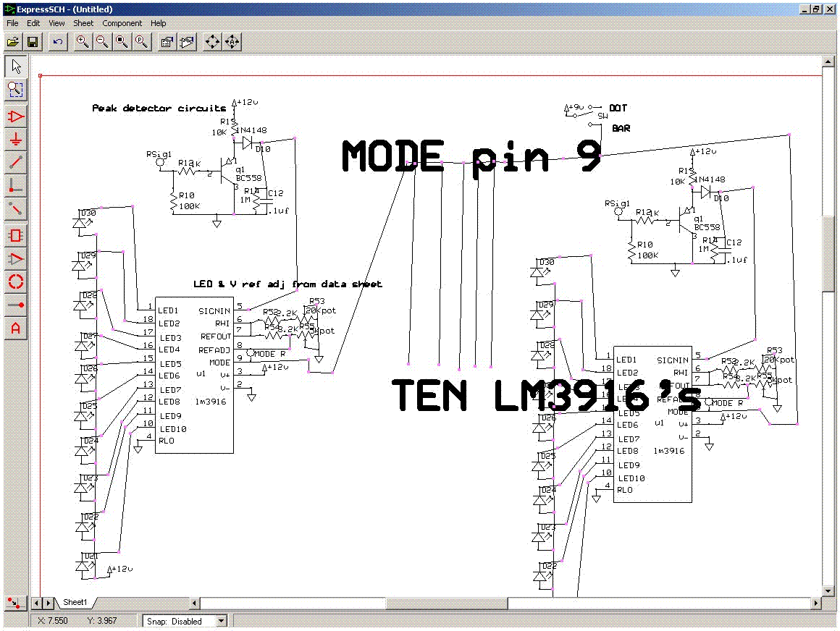Screen dimensions: 840x631
Task: Click the vertical scrollbar down arrow
Action: coord(828,591)
